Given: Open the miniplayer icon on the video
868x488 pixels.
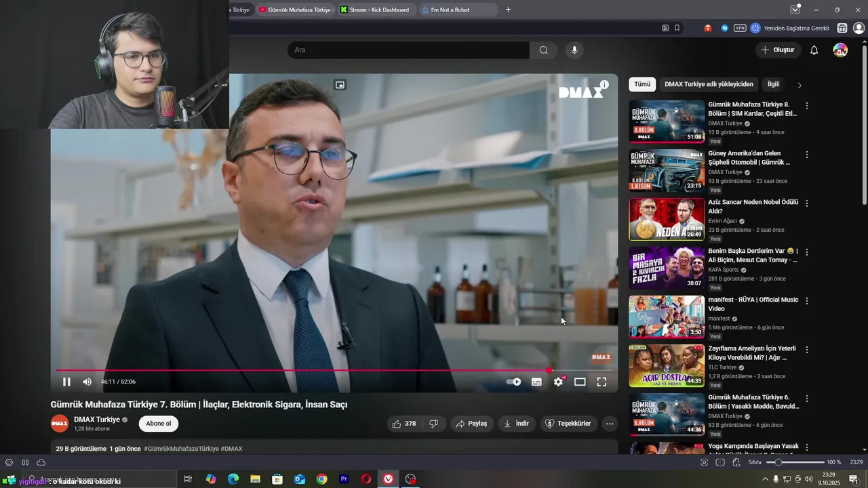Looking at the screenshot, I should [340, 85].
